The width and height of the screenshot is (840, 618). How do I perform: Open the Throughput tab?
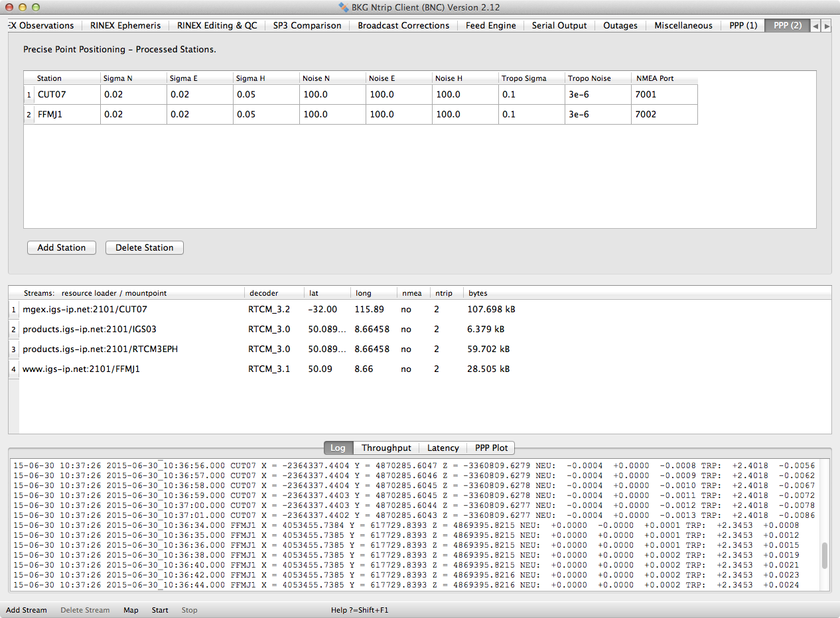386,448
